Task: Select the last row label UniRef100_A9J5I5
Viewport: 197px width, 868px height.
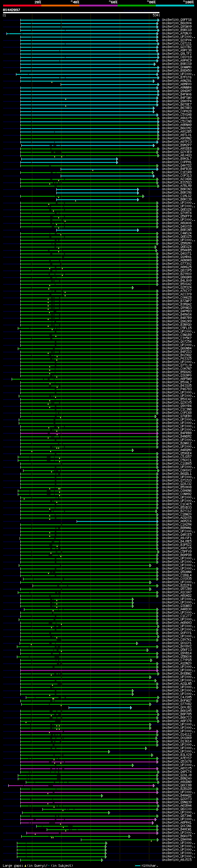Action: click(x=177, y=860)
